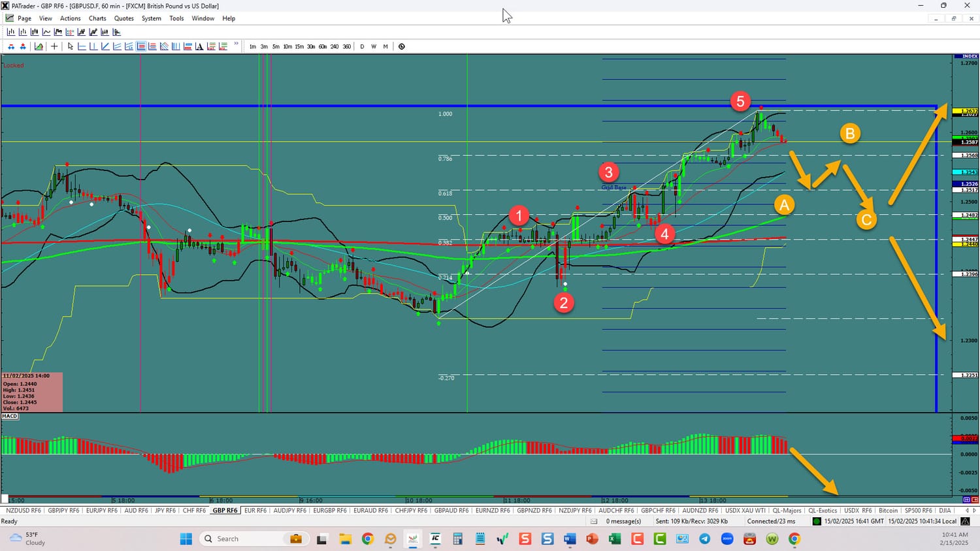Open the clock icon in timeframe toolbar
Screen dimensions: 980x551
(402, 46)
